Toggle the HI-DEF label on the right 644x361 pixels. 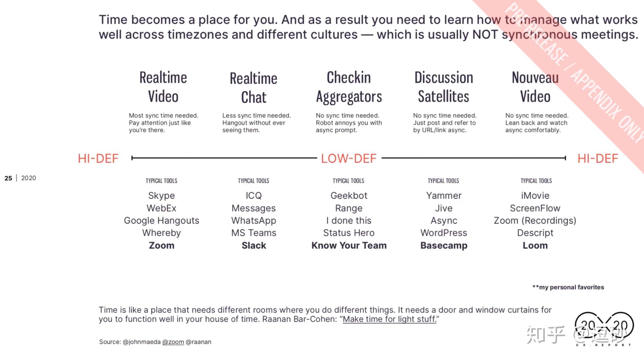tap(598, 158)
